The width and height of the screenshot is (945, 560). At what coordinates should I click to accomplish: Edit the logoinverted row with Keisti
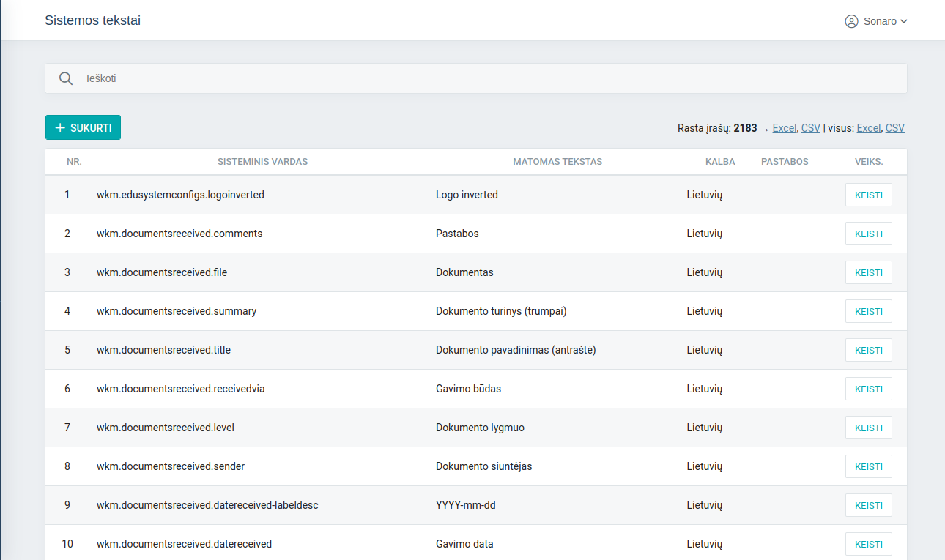(x=868, y=195)
